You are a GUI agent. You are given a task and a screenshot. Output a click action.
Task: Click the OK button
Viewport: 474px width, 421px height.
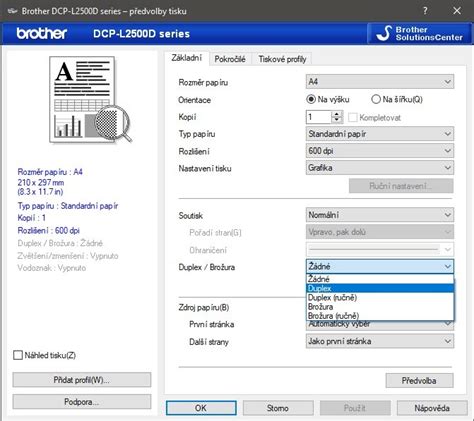pyautogui.click(x=201, y=408)
